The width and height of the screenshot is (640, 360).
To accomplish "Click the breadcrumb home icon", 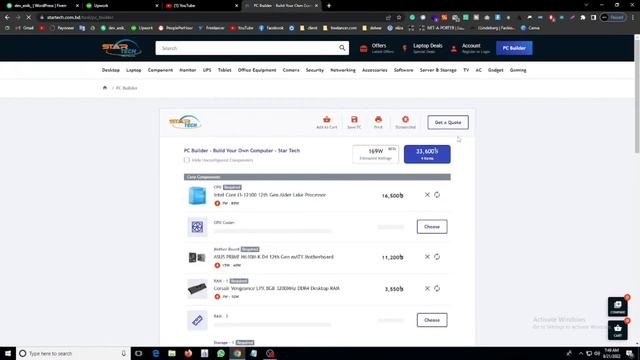I will (105, 88).
